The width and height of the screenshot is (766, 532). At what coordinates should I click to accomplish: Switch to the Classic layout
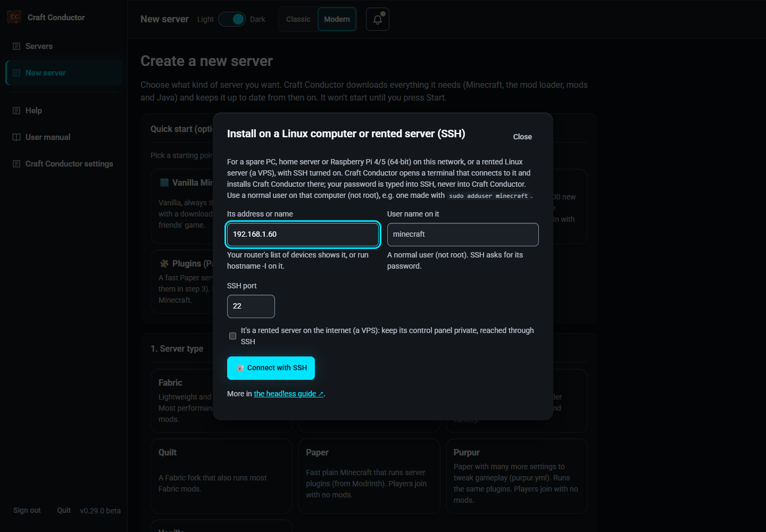298,19
